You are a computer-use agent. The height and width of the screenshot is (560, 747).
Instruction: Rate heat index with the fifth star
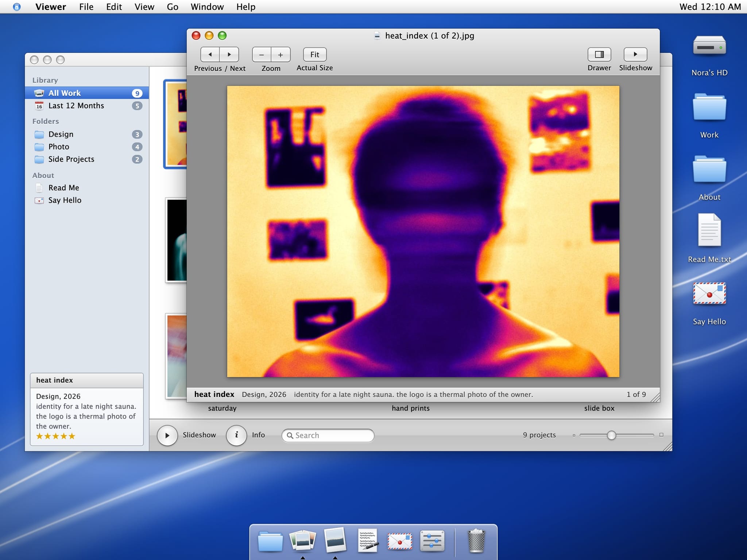[x=72, y=436]
